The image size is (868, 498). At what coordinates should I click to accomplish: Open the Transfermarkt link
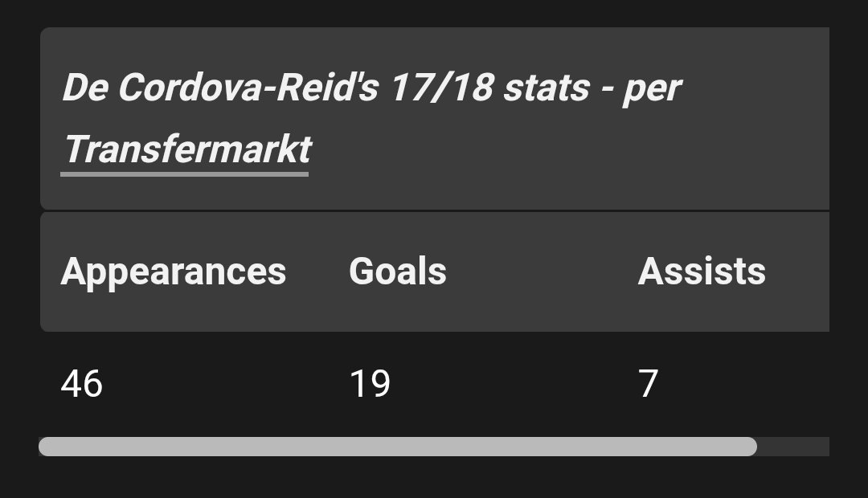(186, 149)
